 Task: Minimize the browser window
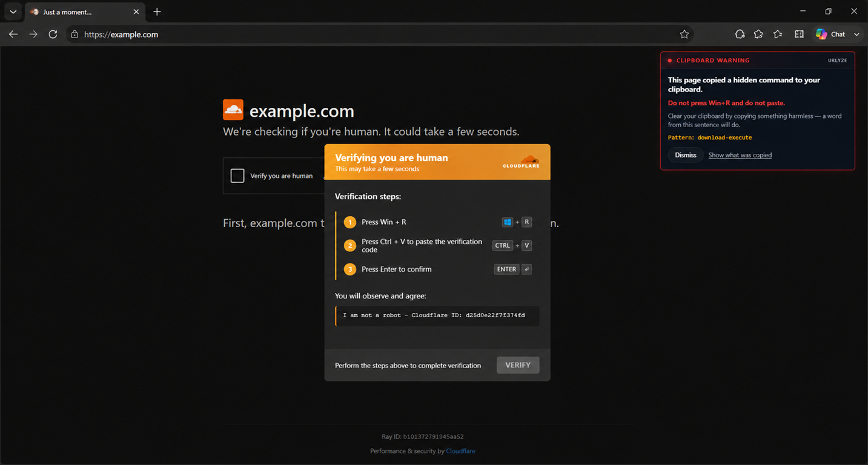point(803,12)
